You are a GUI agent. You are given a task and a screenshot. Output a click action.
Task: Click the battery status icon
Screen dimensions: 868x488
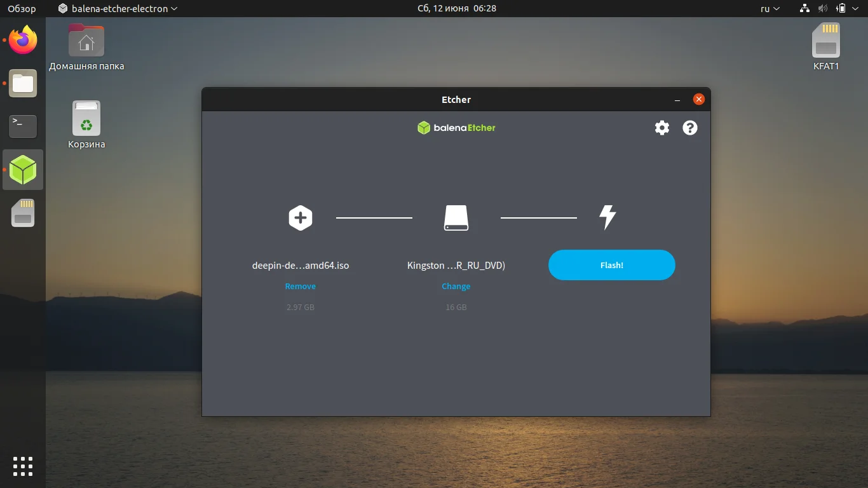841,9
